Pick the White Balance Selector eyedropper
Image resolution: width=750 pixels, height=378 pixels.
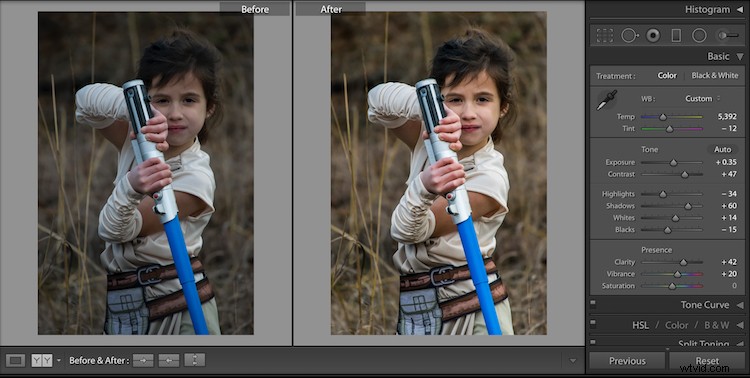[607, 100]
